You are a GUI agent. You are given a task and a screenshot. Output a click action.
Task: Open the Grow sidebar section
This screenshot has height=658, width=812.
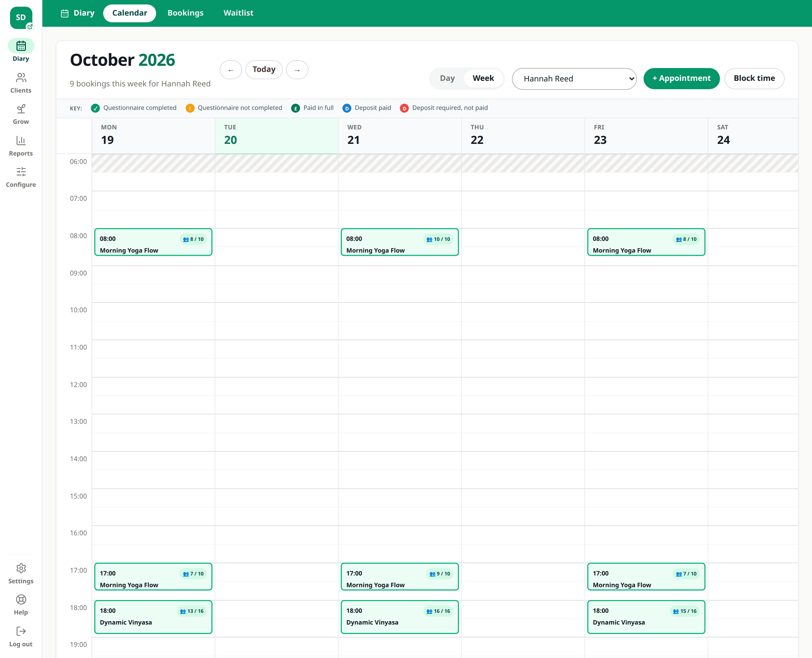coord(21,114)
